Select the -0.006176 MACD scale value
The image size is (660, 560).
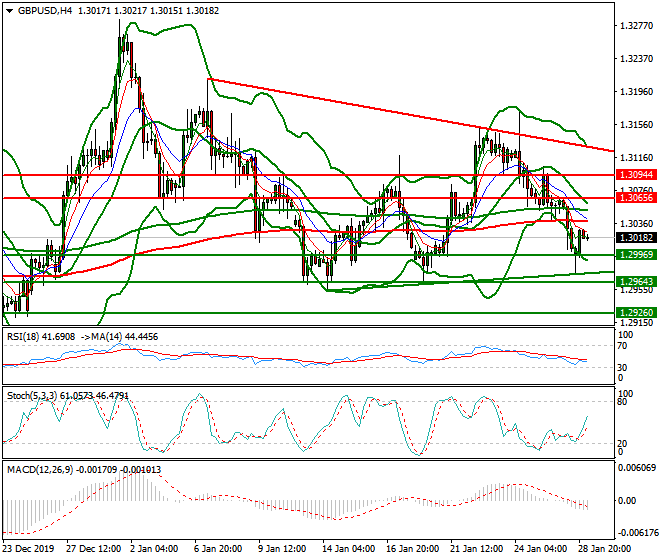636,533
